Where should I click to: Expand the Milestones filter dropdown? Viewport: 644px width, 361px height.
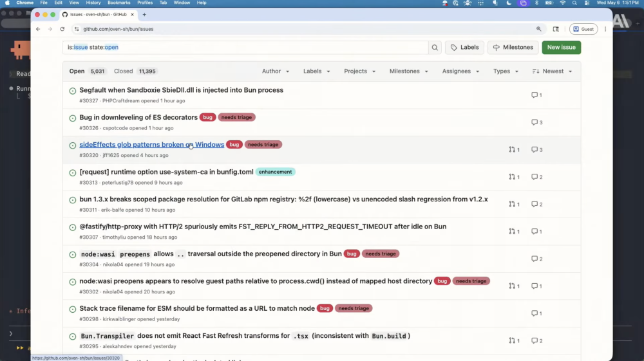point(409,71)
